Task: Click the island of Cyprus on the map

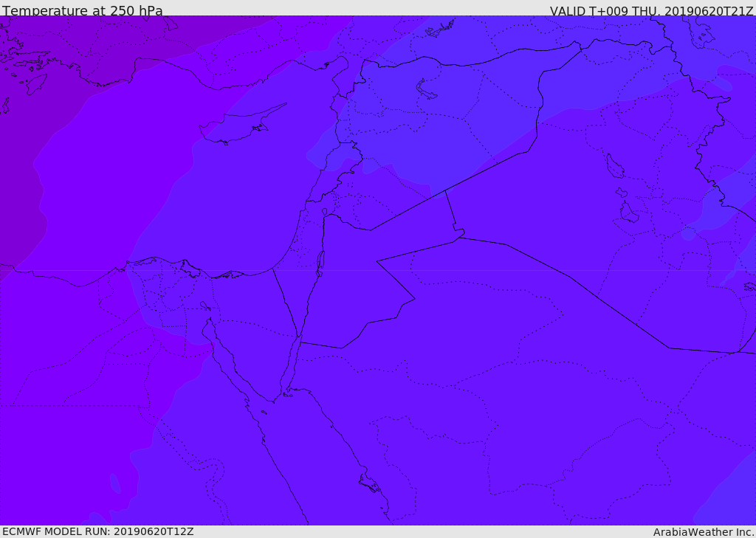Action: pos(238,126)
